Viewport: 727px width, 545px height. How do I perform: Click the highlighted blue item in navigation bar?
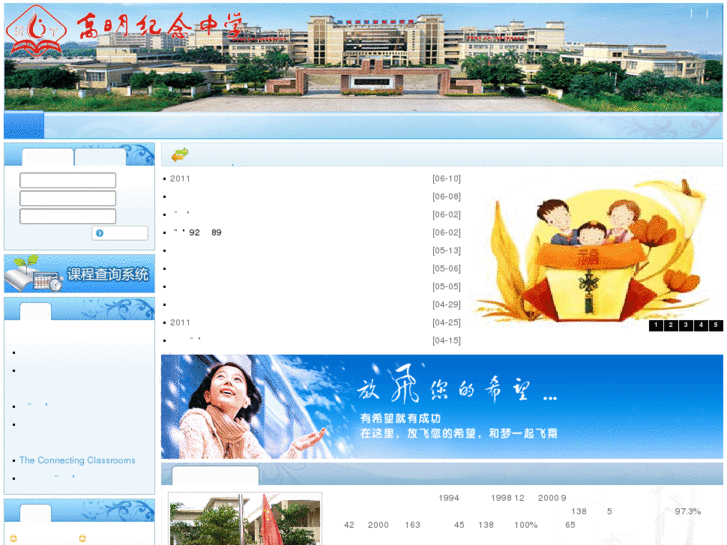coord(24,125)
